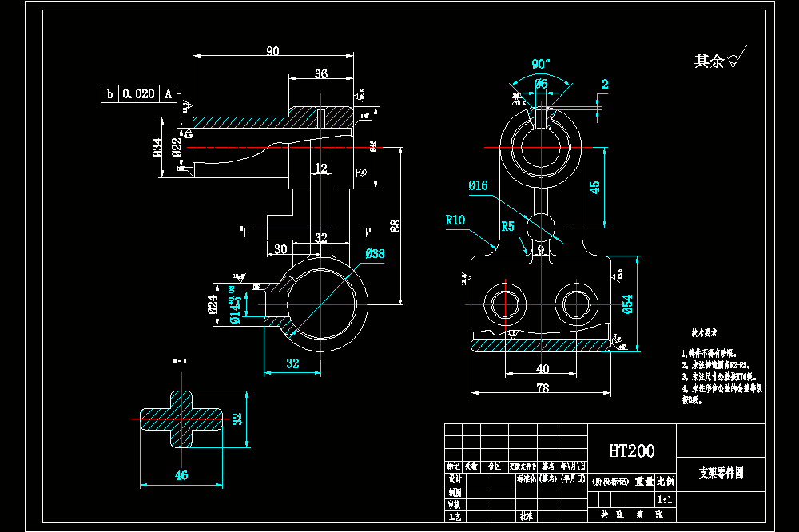Pick the 1:1 scale value
The height and width of the screenshot is (532, 799).
[665, 499]
